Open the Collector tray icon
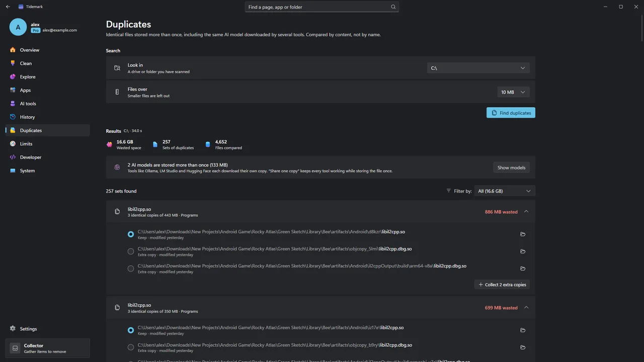Image resolution: width=644 pixels, height=362 pixels. pyautogui.click(x=15, y=348)
